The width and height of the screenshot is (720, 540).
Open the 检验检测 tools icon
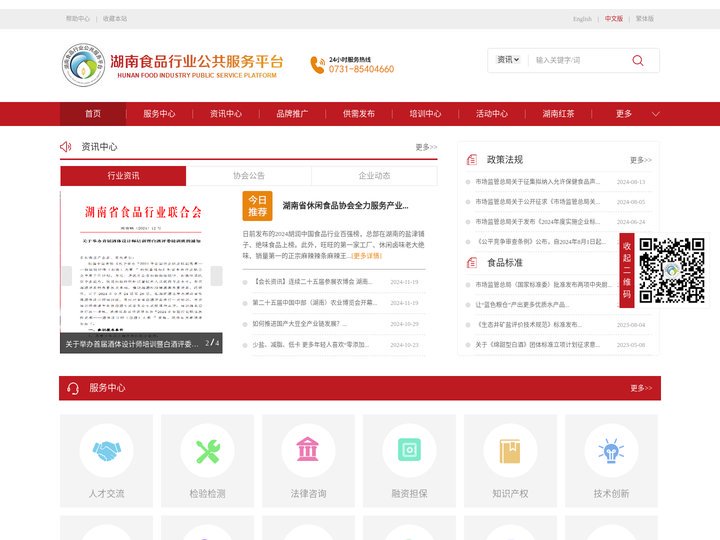208,450
